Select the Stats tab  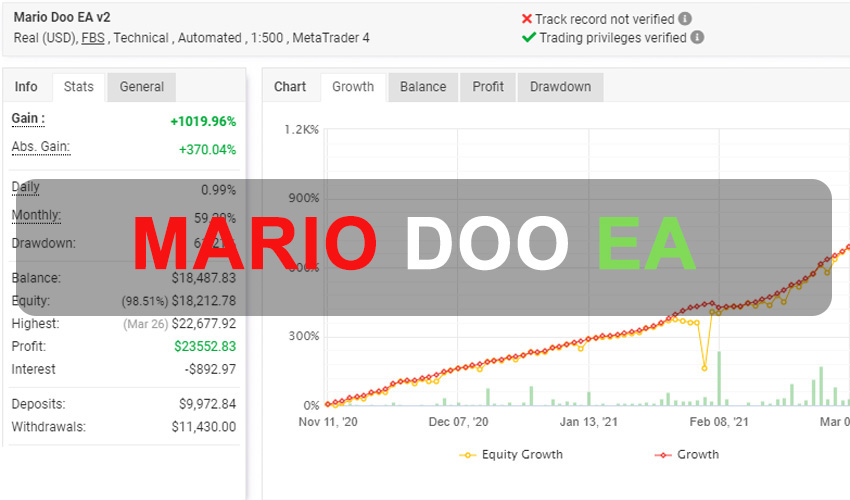click(79, 87)
